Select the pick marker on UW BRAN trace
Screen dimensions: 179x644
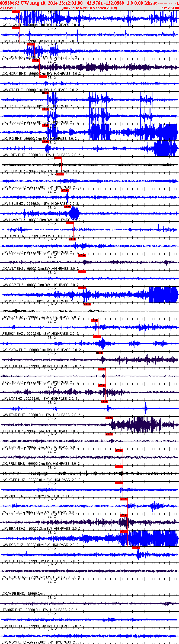point(123,515)
